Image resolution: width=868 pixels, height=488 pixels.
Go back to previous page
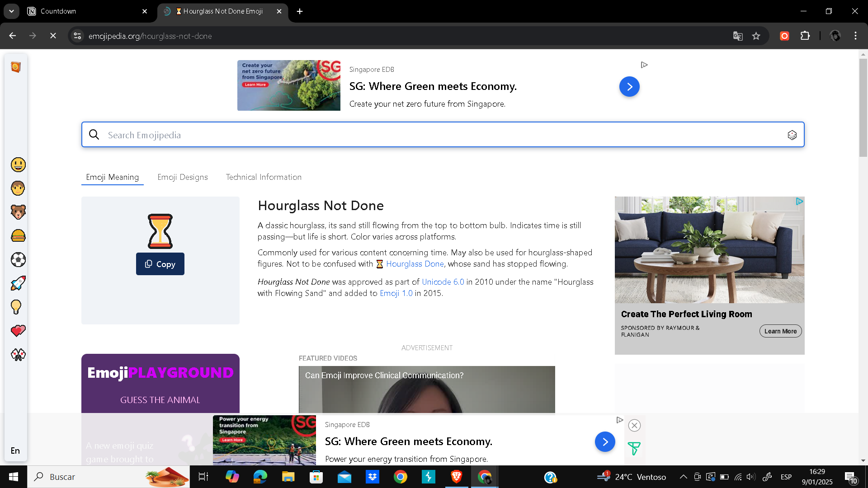[x=13, y=36]
